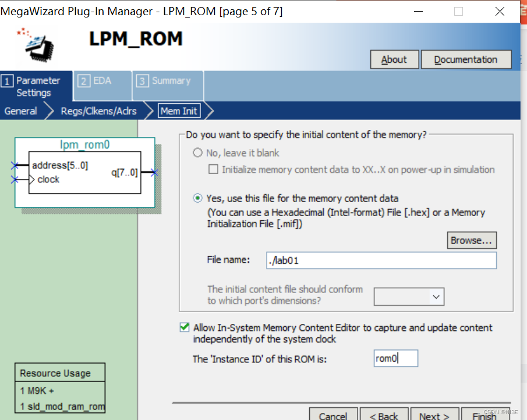Select the Mem Init tab

click(179, 110)
